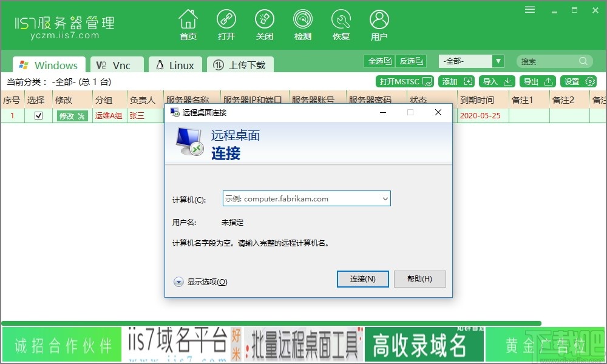
Task: Toggle 反选 to invert selection
Action: point(411,61)
